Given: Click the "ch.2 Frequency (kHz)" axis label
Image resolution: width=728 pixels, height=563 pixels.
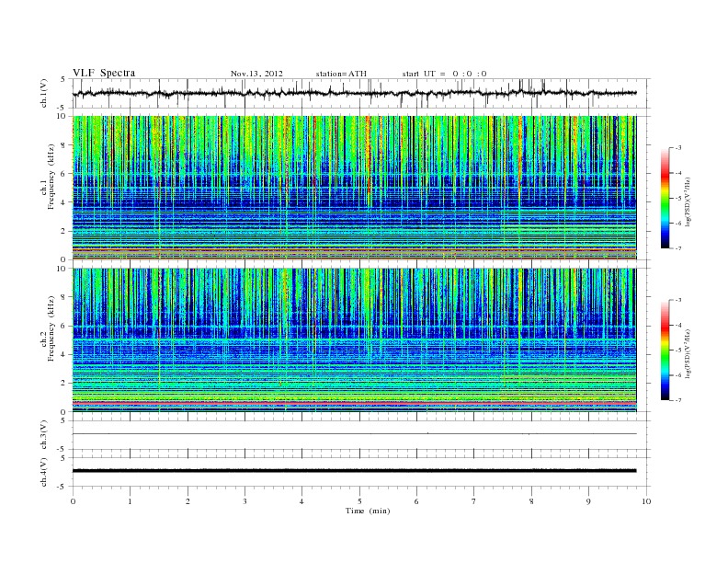Looking at the screenshot, I should 48,328.
